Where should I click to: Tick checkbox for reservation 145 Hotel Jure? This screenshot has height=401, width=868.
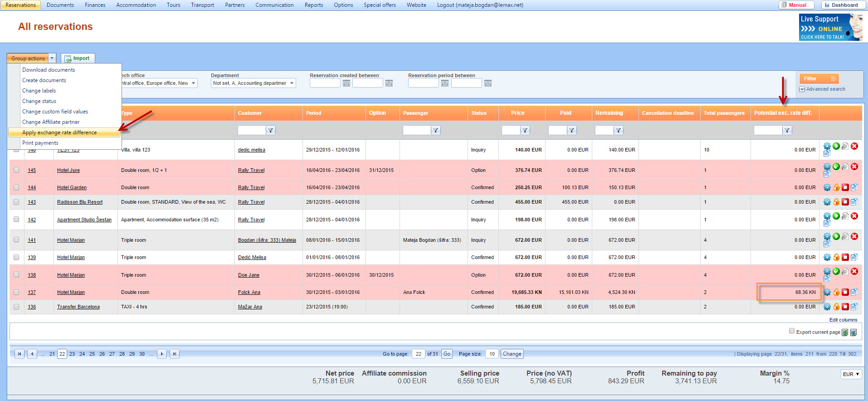click(16, 170)
